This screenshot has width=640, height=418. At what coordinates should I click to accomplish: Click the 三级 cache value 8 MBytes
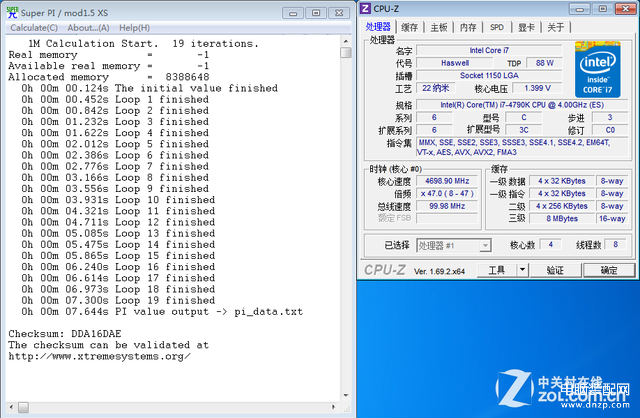[x=562, y=218]
